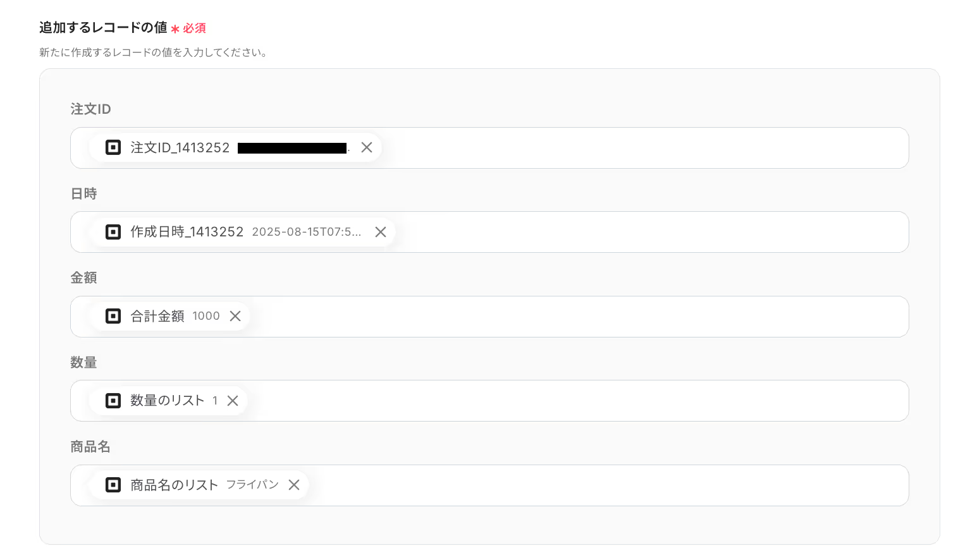Click the Square icon beside 作成日時_1413252
The image size is (970, 560).
coord(113,232)
